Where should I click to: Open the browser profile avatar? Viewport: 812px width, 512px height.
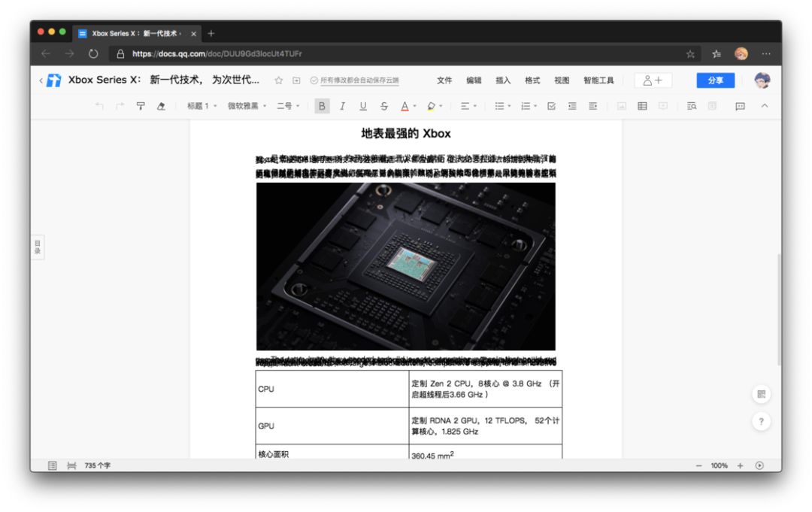(741, 53)
